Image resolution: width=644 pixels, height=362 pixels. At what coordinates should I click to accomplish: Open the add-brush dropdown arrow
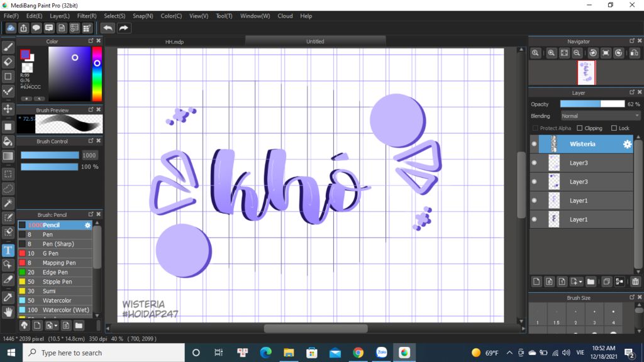coord(56,326)
